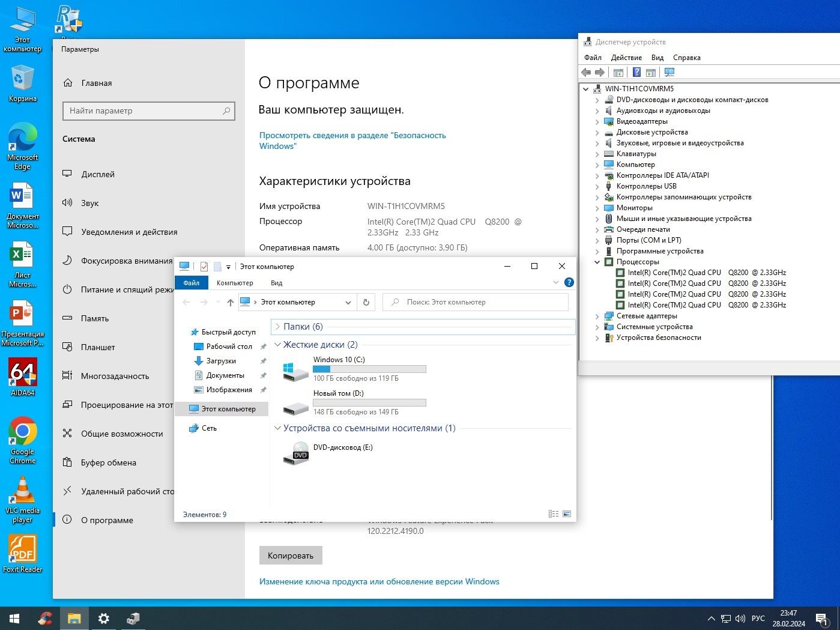The image size is (840, 630).
Task: Open Буфер обмена settings section
Action: pyautogui.click(x=109, y=462)
